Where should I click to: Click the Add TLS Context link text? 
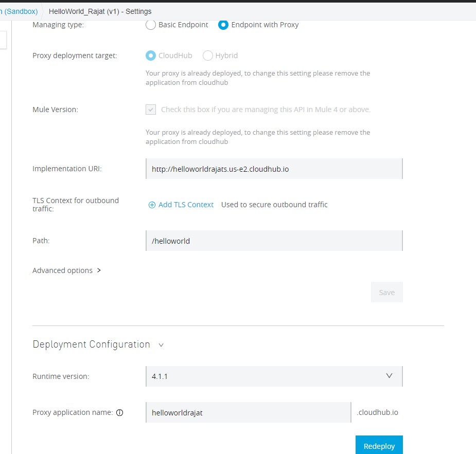(186, 205)
